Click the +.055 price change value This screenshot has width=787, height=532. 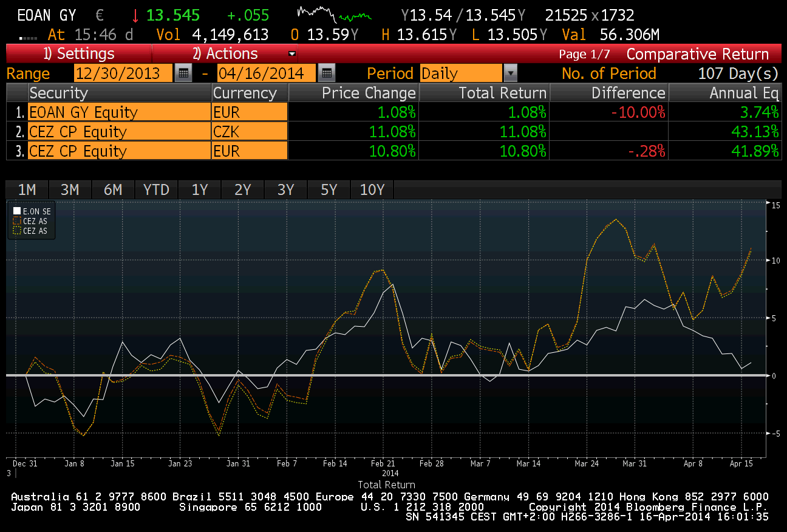point(248,15)
